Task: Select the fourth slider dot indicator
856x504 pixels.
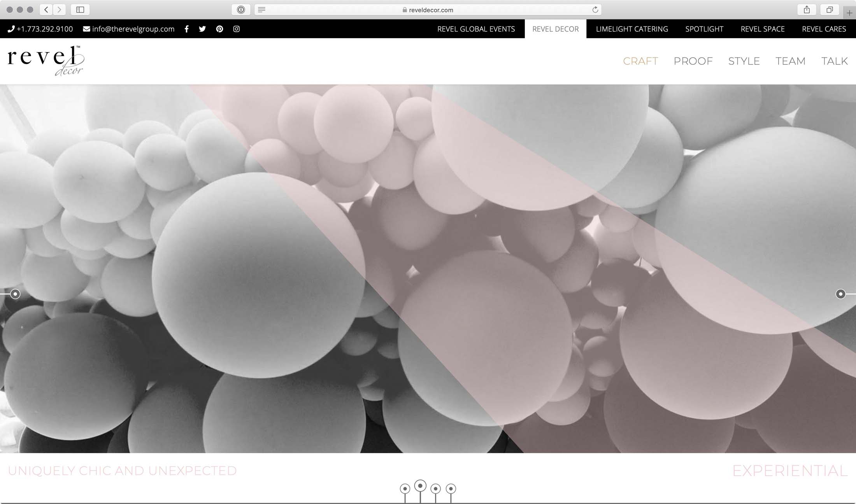Action: [451, 489]
